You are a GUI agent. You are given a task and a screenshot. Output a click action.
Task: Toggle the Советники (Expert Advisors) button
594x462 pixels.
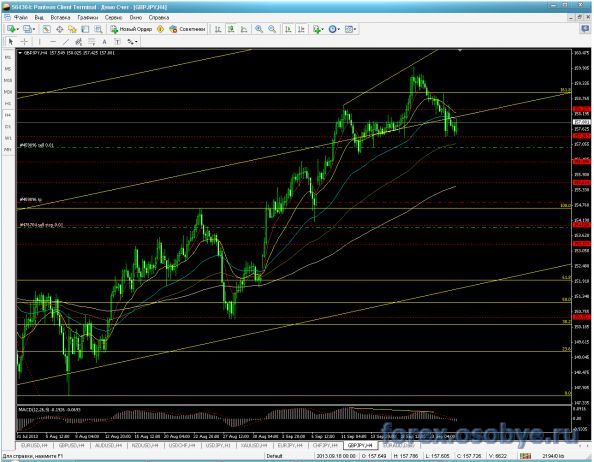(x=188, y=29)
